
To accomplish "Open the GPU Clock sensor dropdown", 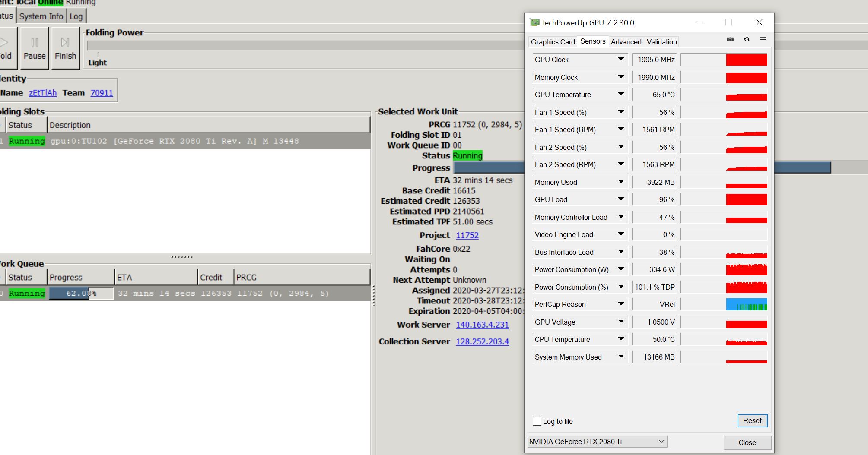I will tap(621, 59).
